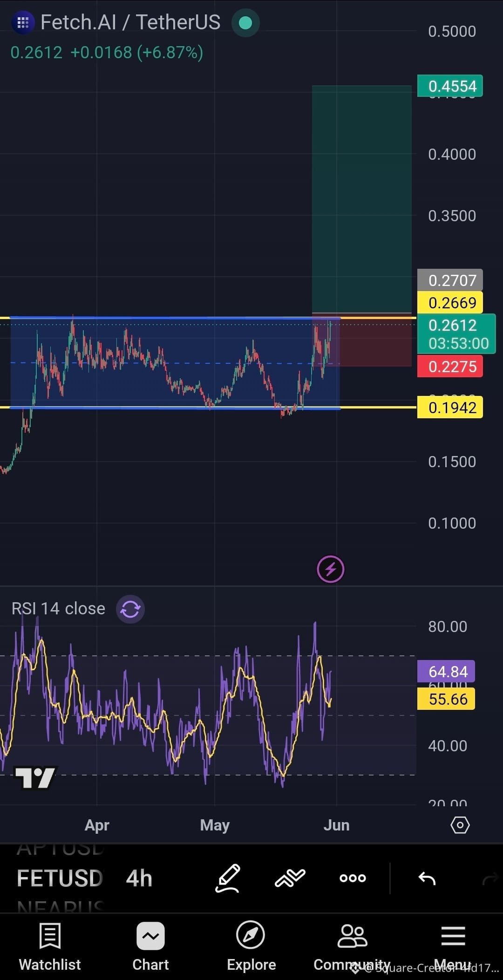Image resolution: width=503 pixels, height=980 pixels.
Task: Select the RSI 14 close indicator label
Action: pyautogui.click(x=58, y=609)
